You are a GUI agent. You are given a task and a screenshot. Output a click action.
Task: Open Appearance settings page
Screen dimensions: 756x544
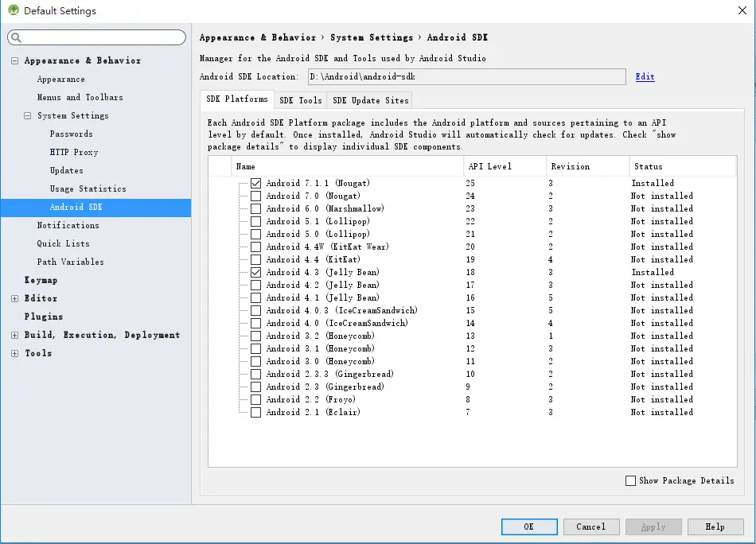[x=60, y=79]
